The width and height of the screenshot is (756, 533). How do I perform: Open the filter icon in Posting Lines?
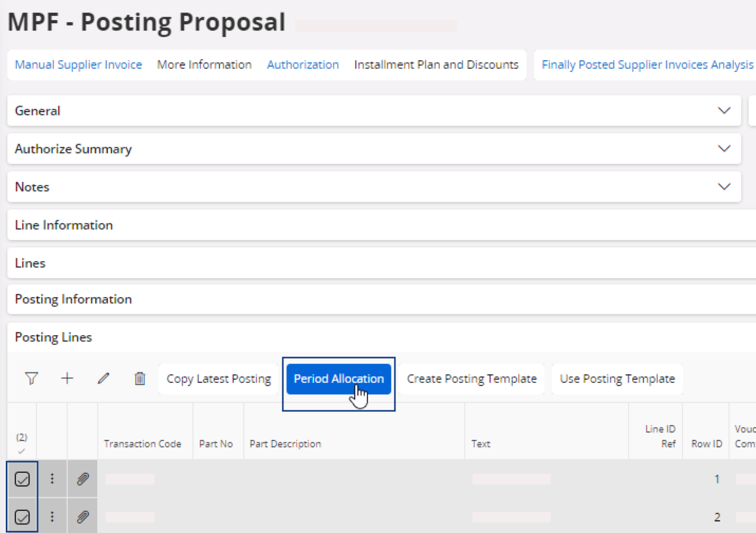31,379
